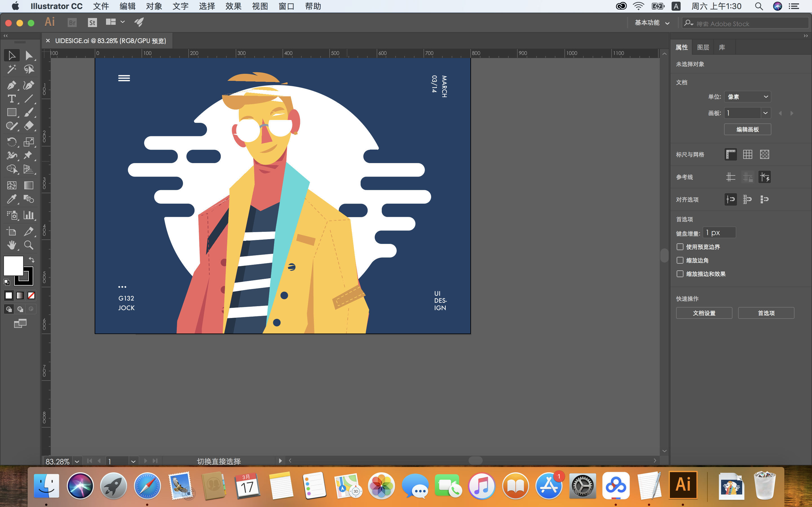
Task: Open the zoom level dropdown arrow
Action: 77,461
